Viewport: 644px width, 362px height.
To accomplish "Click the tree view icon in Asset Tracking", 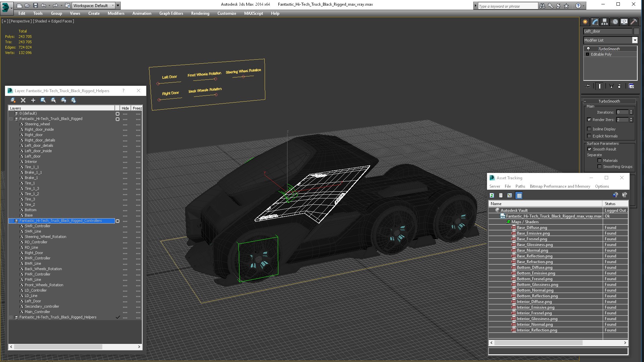I will tap(510, 195).
